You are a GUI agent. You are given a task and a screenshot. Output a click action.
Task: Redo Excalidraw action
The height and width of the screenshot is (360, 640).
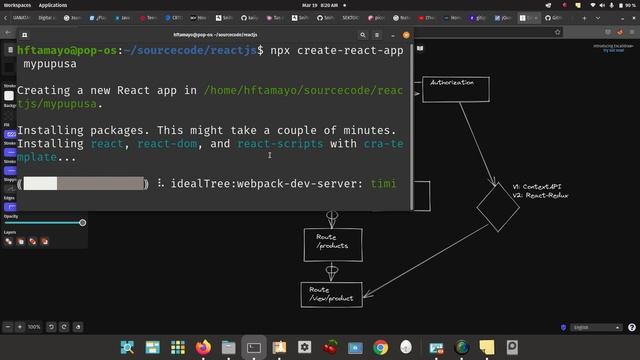(64, 327)
